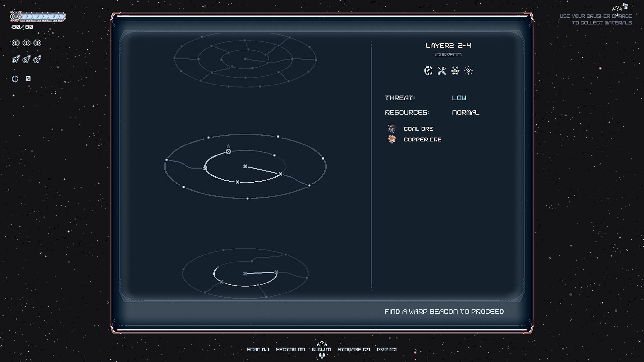
Task: Click the Copper Ore resource icon
Action: pyautogui.click(x=391, y=139)
